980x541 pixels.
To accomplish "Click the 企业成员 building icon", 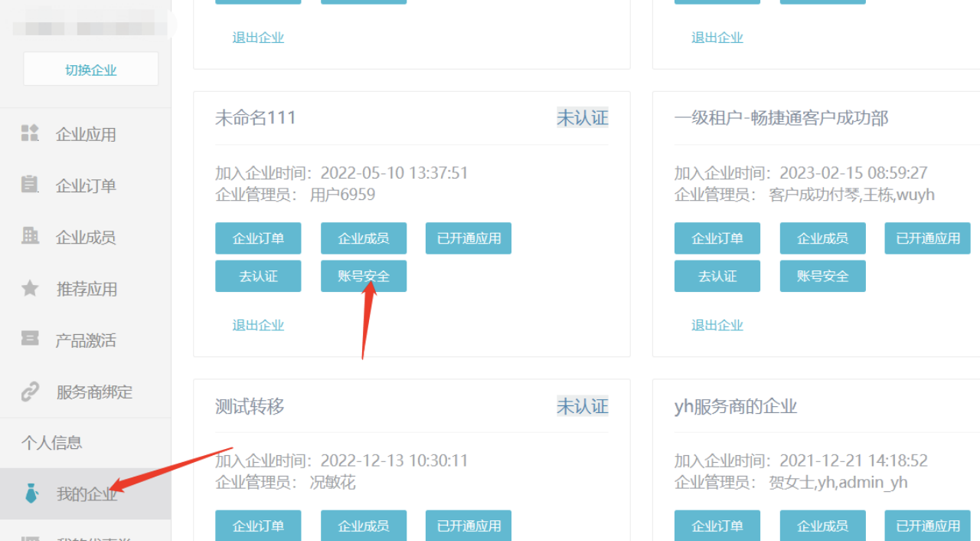I will (30, 236).
